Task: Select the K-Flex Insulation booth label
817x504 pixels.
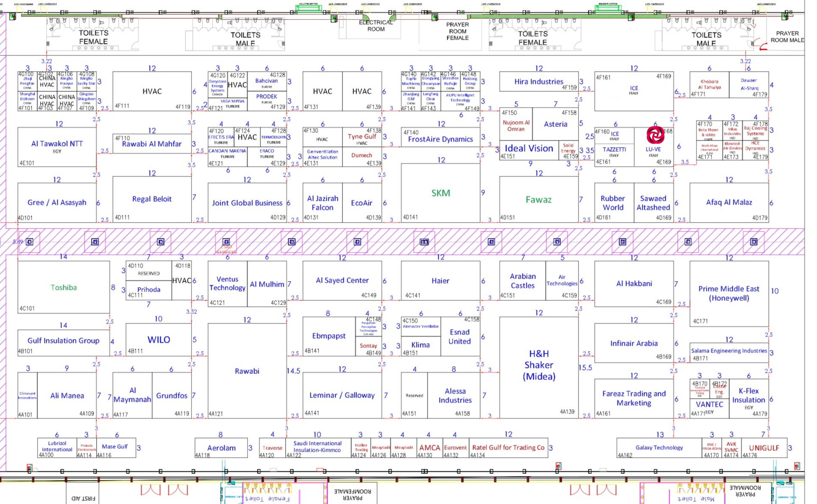Action: (x=749, y=395)
